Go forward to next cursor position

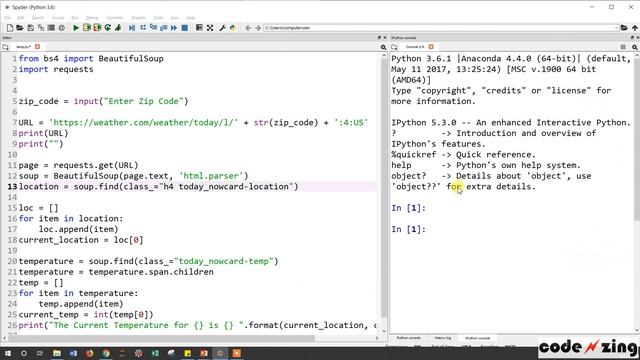[x=258, y=28]
